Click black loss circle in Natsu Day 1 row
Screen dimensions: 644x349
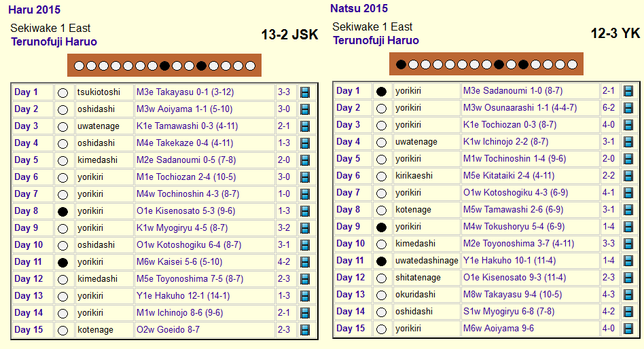click(x=382, y=92)
